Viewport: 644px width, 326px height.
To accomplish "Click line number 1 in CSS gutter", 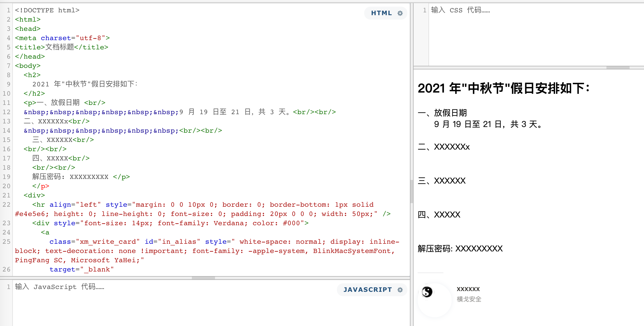I will pyautogui.click(x=424, y=10).
